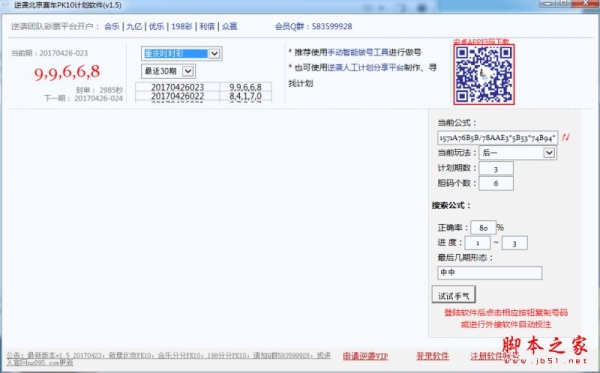Click the 胆码个数 input field
This screenshot has width=600, height=373.
(x=496, y=183)
